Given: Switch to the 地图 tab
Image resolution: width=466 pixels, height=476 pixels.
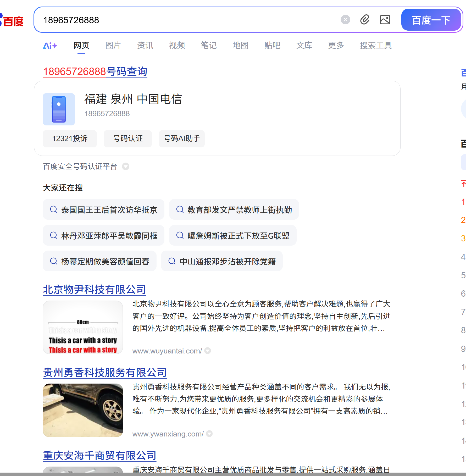Looking at the screenshot, I should (x=241, y=45).
